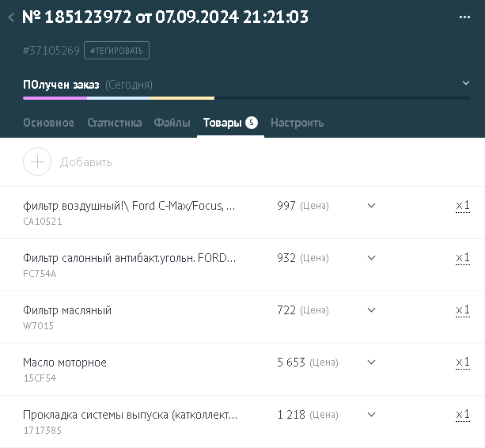485x448 pixels.
Task: Click the pipeline stage progress bar
Action: pos(246,98)
